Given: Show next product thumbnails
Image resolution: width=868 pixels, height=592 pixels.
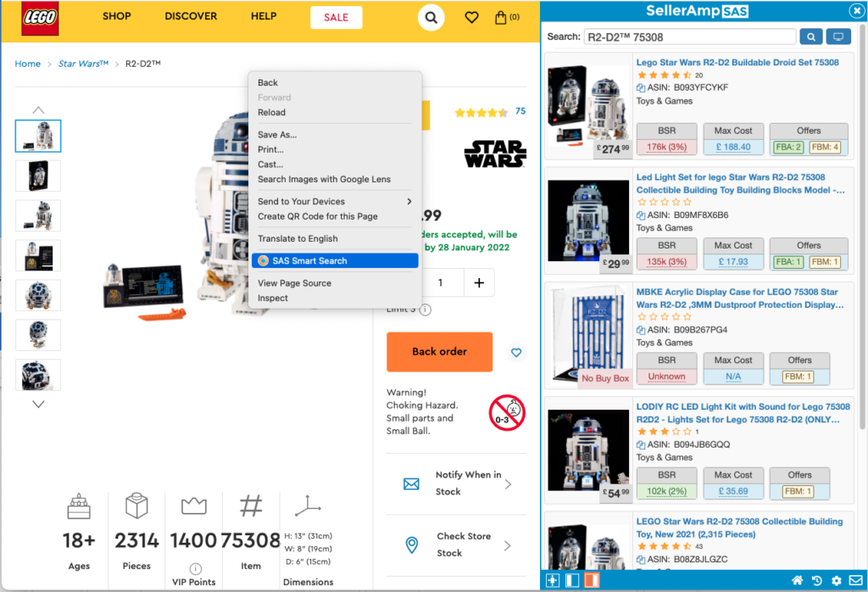Looking at the screenshot, I should point(38,405).
